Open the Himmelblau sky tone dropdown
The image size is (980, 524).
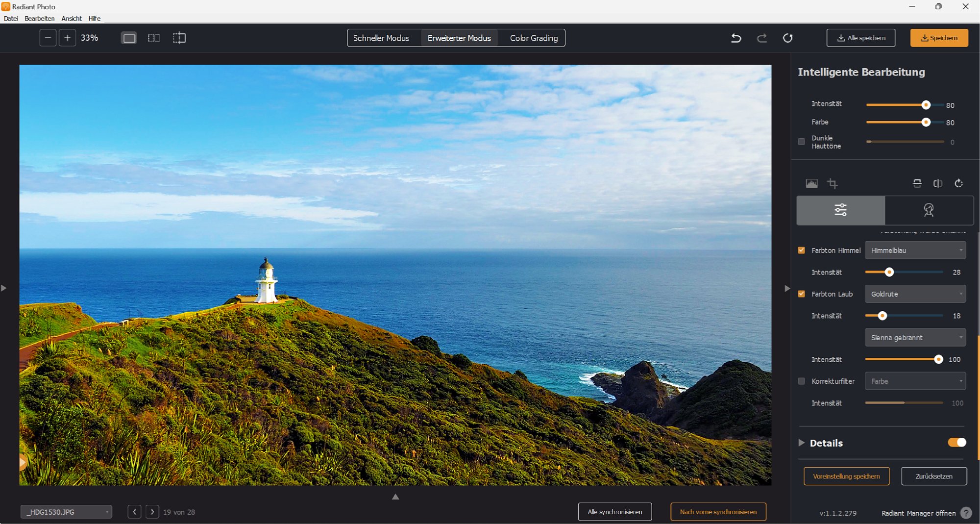(915, 250)
